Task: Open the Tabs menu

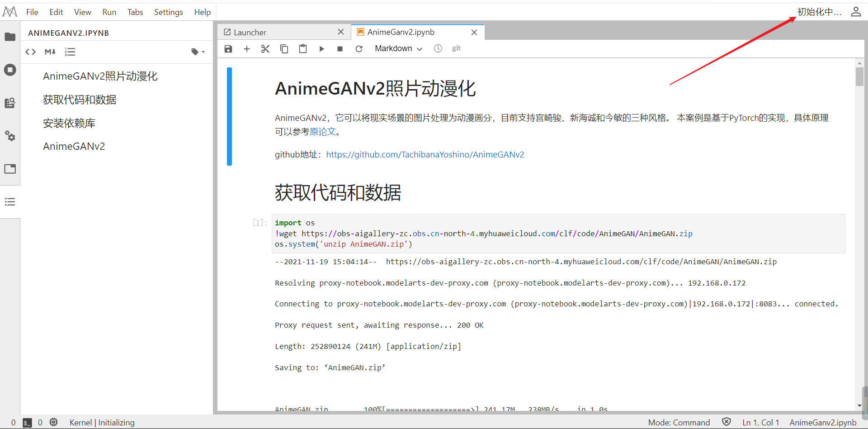Action: 135,12
